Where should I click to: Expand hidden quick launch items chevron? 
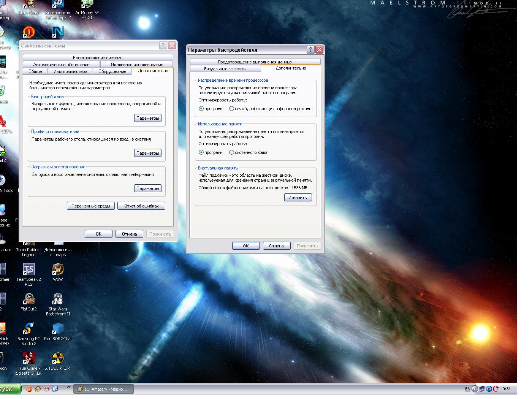click(x=69, y=387)
